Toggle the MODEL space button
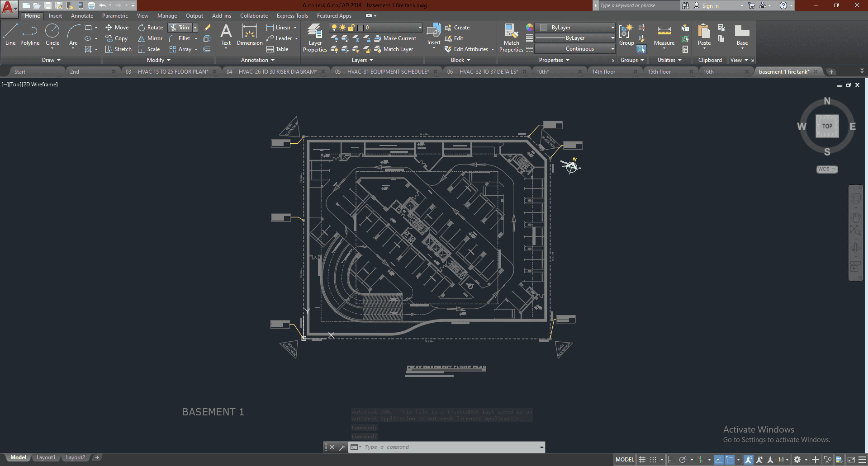This screenshot has height=466, width=868. click(x=625, y=460)
